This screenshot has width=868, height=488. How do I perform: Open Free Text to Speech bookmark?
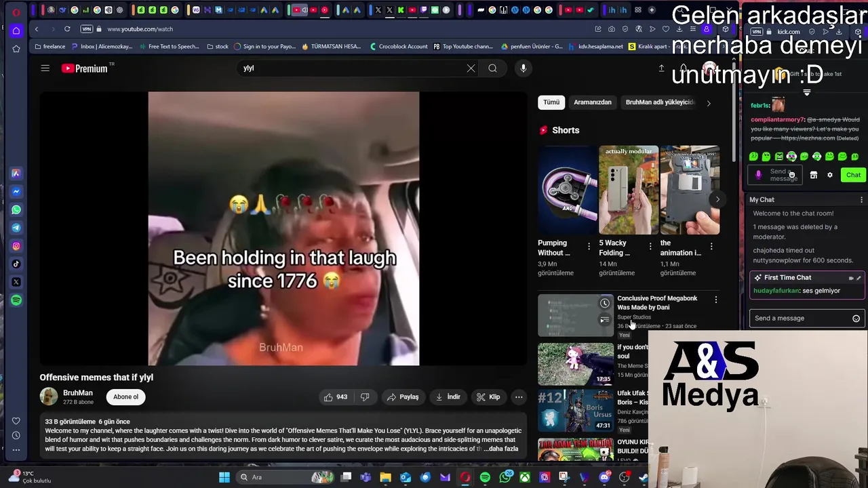tap(169, 47)
